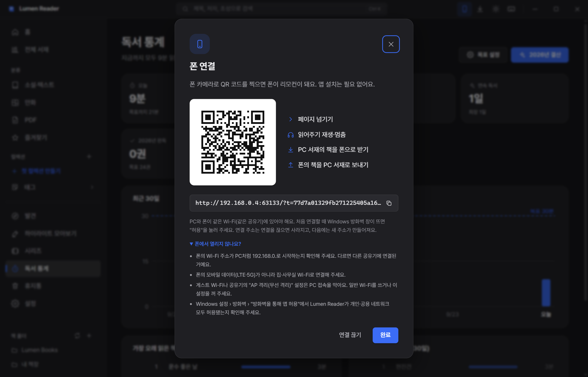Viewport: 588px width, 377px height.
Task: Click the 폰 연결 dialog heading
Action: tap(202, 66)
